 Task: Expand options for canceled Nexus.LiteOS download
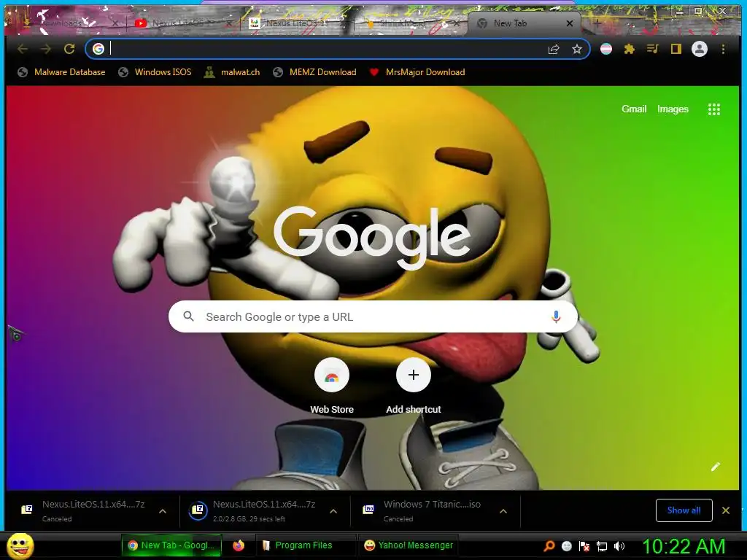(x=163, y=511)
